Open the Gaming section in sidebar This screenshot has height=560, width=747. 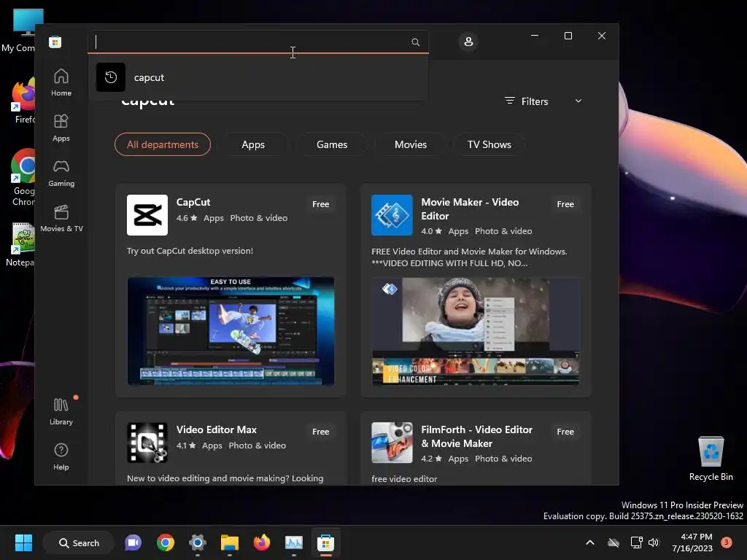(x=61, y=173)
